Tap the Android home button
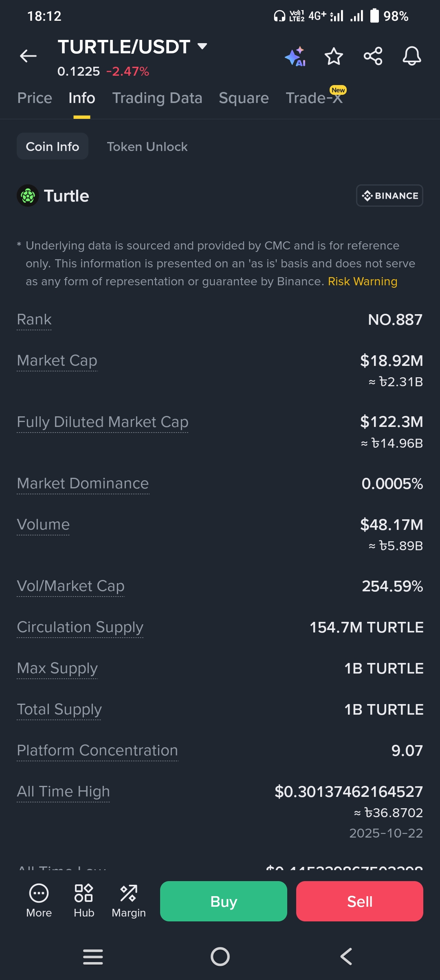Image resolution: width=440 pixels, height=980 pixels. tap(220, 956)
